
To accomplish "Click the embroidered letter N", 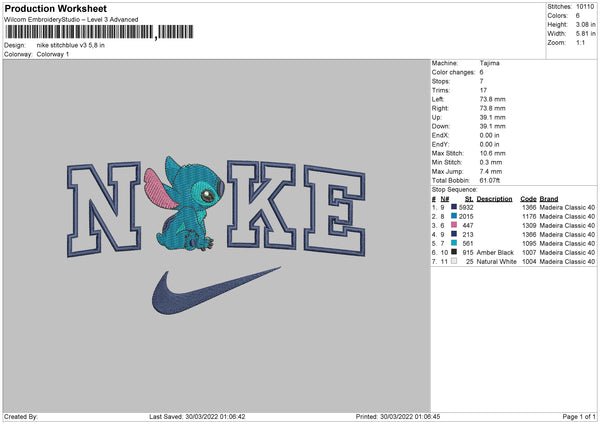I will 104,209.
